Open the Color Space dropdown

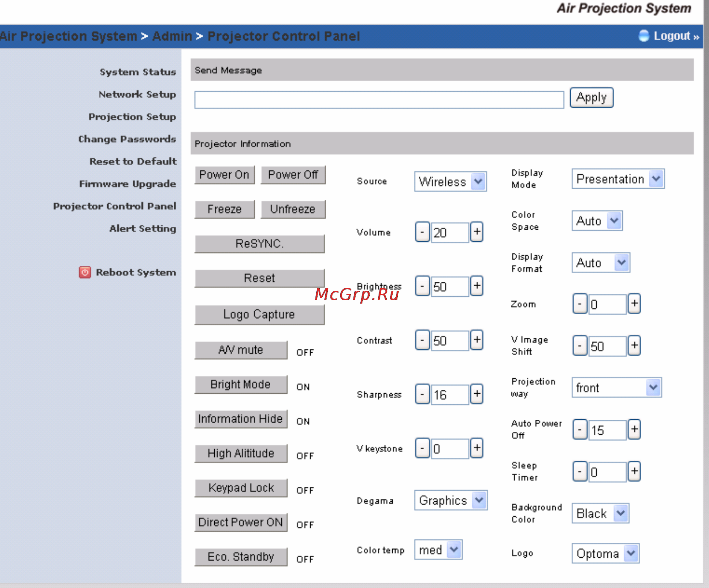coord(597,221)
